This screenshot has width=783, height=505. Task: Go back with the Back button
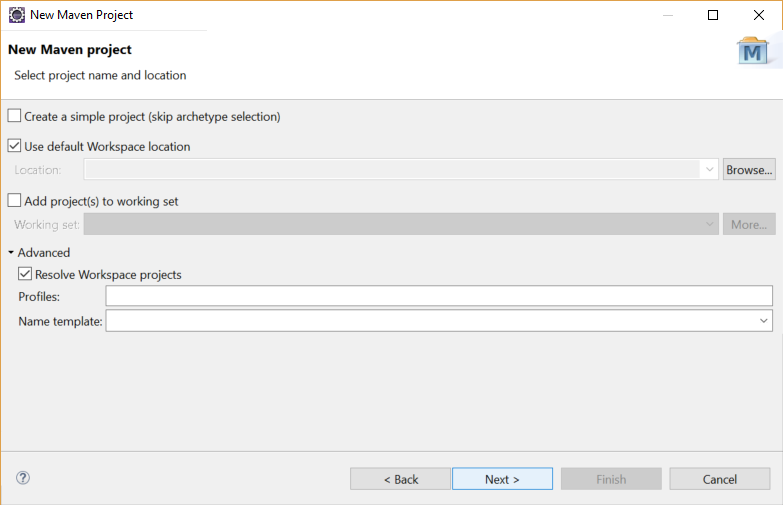[x=400, y=479]
